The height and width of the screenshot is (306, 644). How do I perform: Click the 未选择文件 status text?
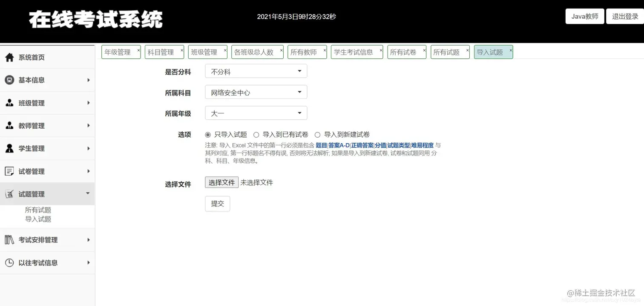tap(256, 182)
